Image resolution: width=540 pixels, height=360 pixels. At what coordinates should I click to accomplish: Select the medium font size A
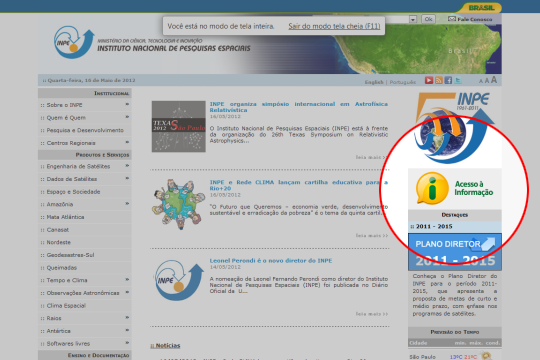487,81
